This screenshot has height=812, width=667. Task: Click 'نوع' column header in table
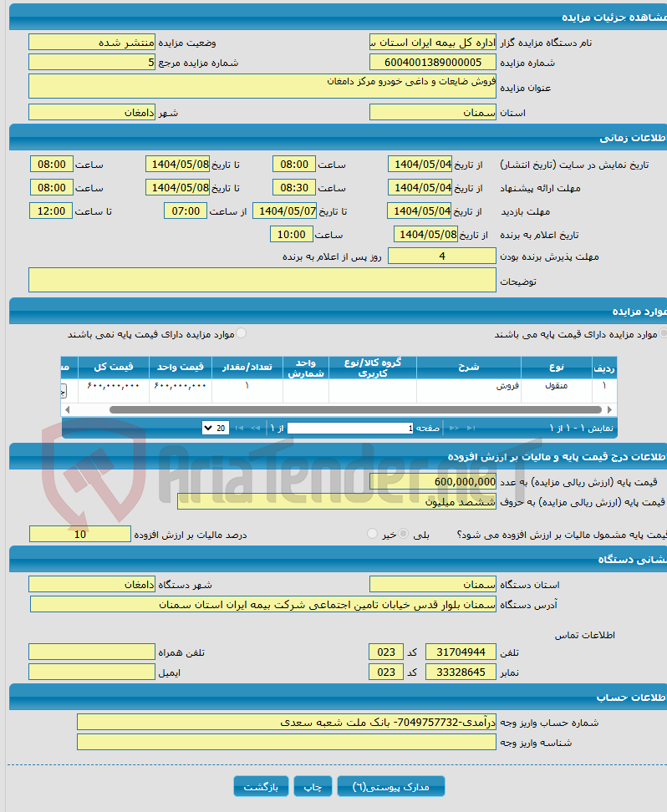tap(557, 368)
